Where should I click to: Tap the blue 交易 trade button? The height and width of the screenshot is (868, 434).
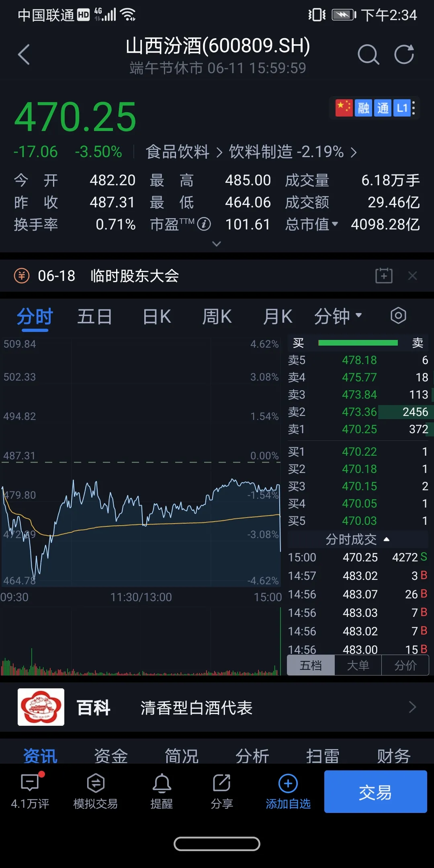pos(375,792)
